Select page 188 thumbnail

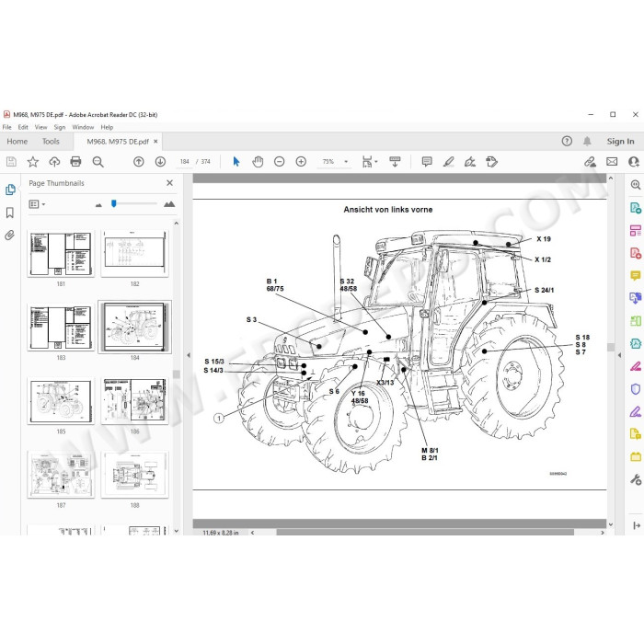[x=134, y=475]
